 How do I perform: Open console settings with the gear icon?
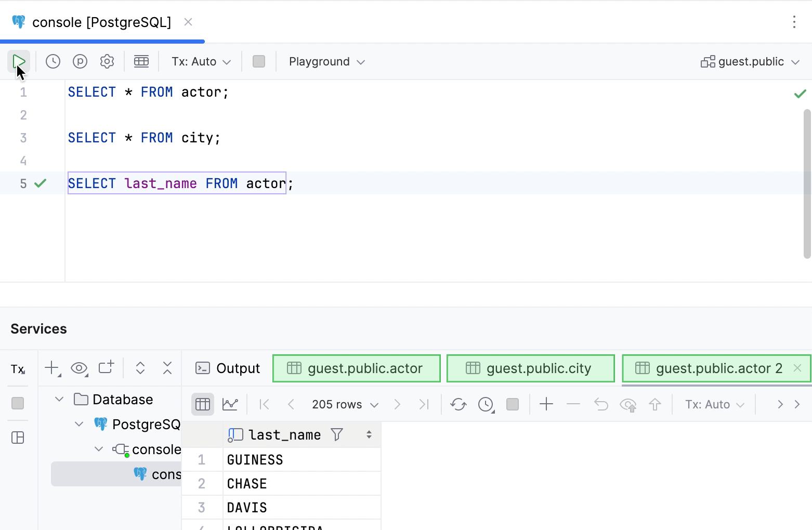click(107, 61)
